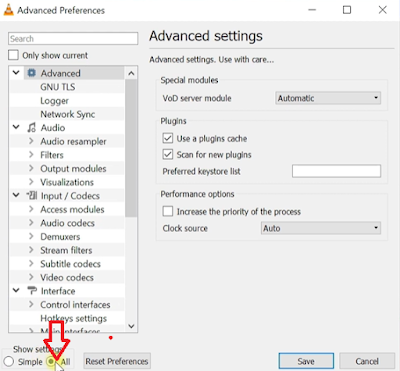Expand the Video codecs node
This screenshot has width=400, height=371.
click(x=31, y=277)
